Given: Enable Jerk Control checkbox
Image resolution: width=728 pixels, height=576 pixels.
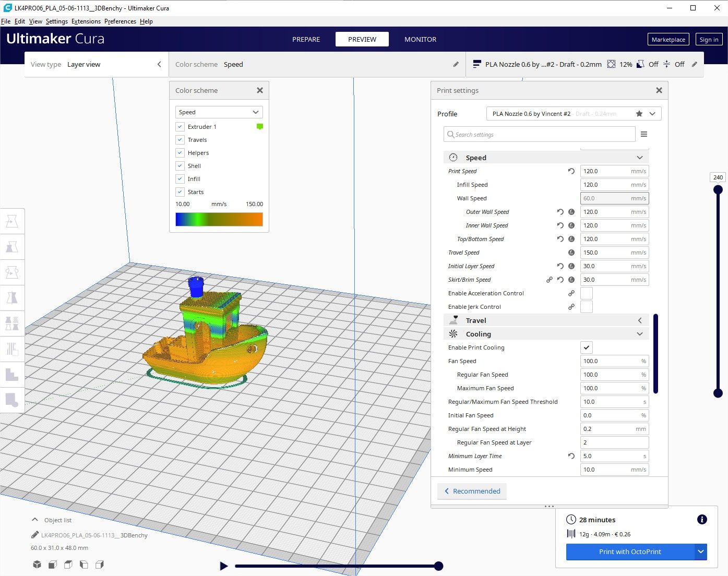Looking at the screenshot, I should (x=587, y=307).
